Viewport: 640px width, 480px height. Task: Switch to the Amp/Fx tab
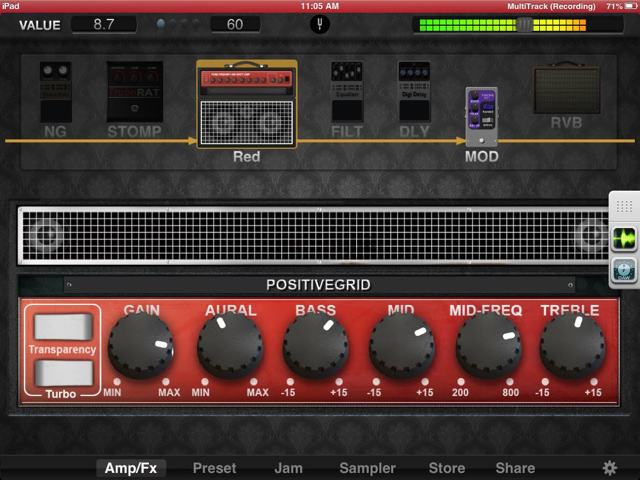coord(131,468)
